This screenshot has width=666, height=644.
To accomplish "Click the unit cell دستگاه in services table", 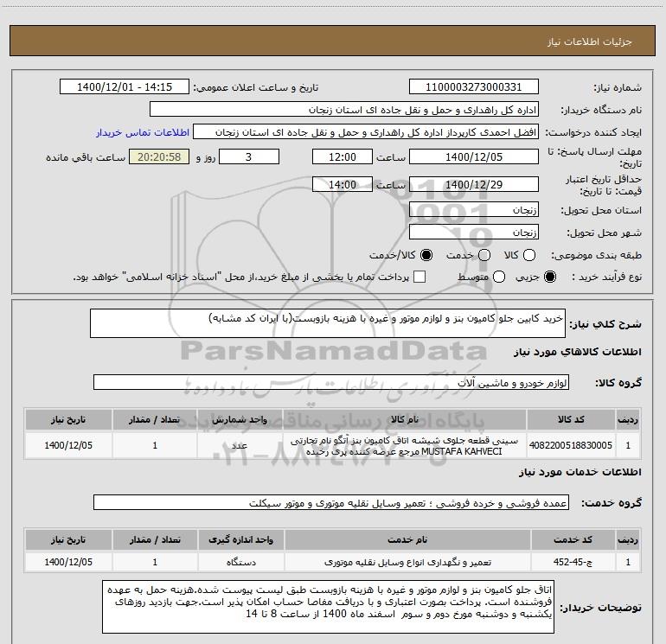I will coord(240,562).
